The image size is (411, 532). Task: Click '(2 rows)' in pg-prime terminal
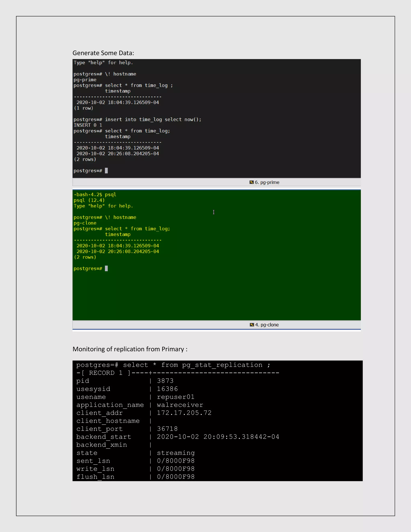click(x=85, y=159)
